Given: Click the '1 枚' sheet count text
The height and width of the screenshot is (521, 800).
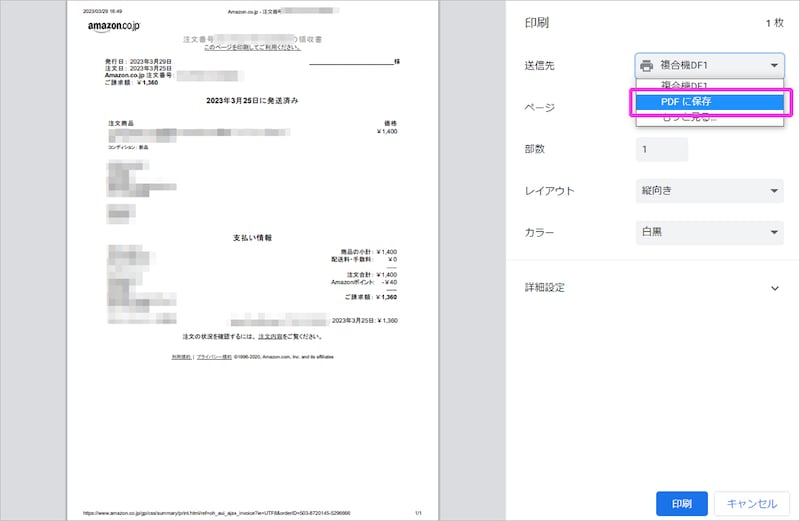Looking at the screenshot, I should 774,23.
